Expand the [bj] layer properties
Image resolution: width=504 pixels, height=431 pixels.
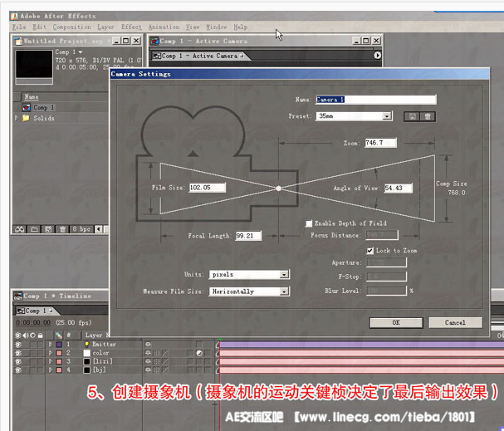click(51, 370)
